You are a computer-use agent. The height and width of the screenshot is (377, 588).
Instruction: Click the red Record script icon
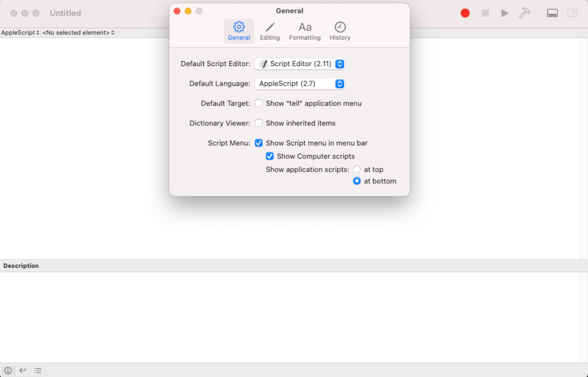[x=465, y=13]
